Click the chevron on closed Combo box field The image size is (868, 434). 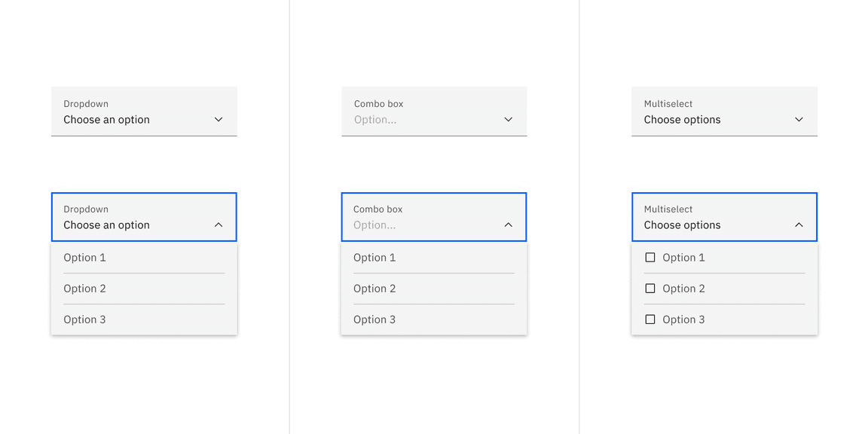pyautogui.click(x=508, y=119)
